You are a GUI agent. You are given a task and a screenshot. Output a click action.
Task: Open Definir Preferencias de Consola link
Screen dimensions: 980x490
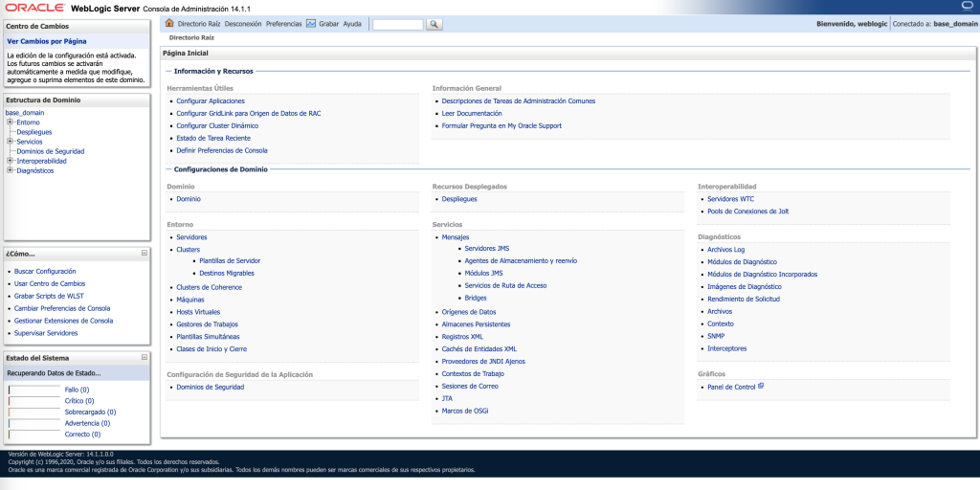(x=222, y=150)
